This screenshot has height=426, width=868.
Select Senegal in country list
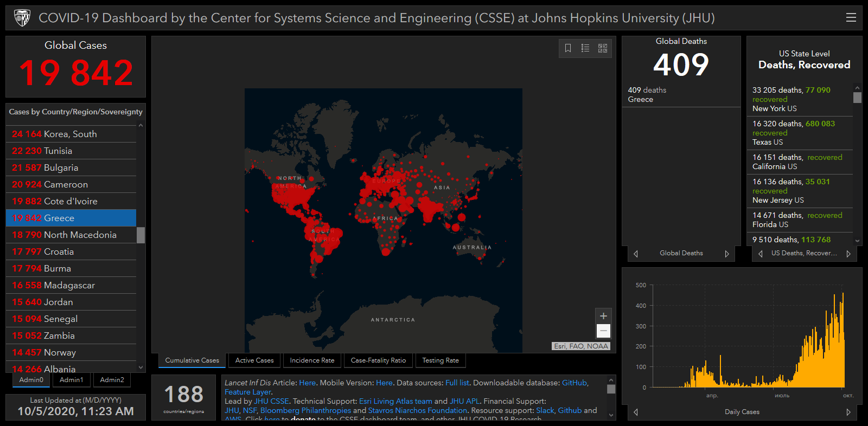[x=71, y=319]
